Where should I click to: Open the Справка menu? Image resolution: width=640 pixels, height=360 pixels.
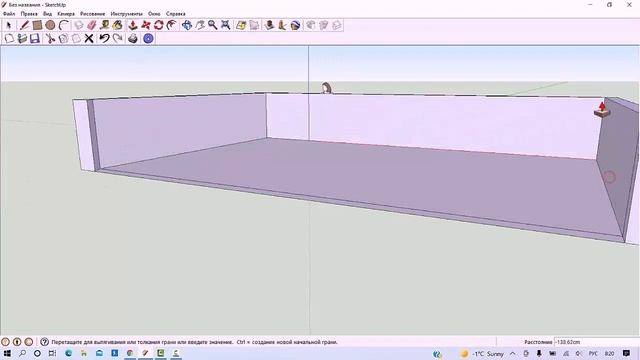pos(176,13)
